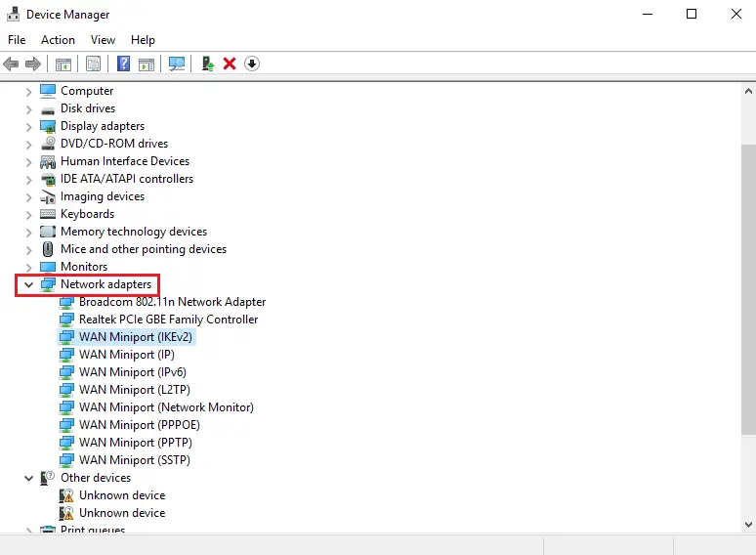This screenshot has height=555, width=756.
Task: Open the Action menu
Action: click(x=58, y=39)
